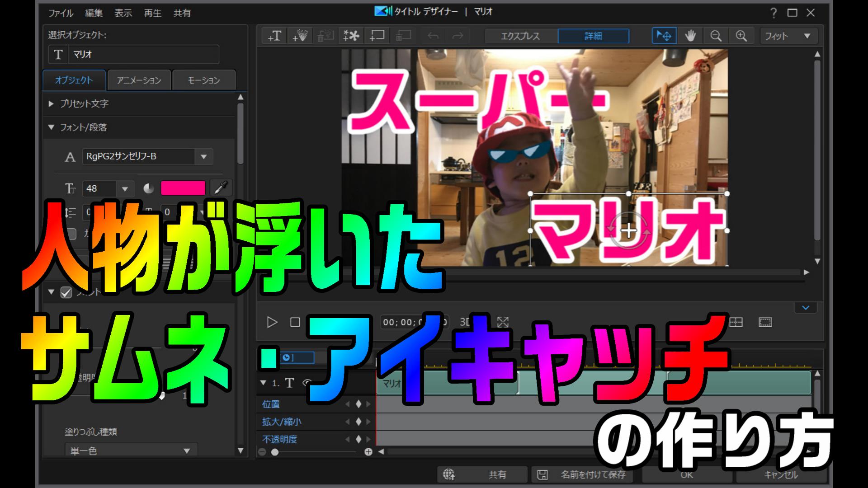868x488 pixels.
Task: Add keyframe diamond for 位置
Action: pos(359,404)
